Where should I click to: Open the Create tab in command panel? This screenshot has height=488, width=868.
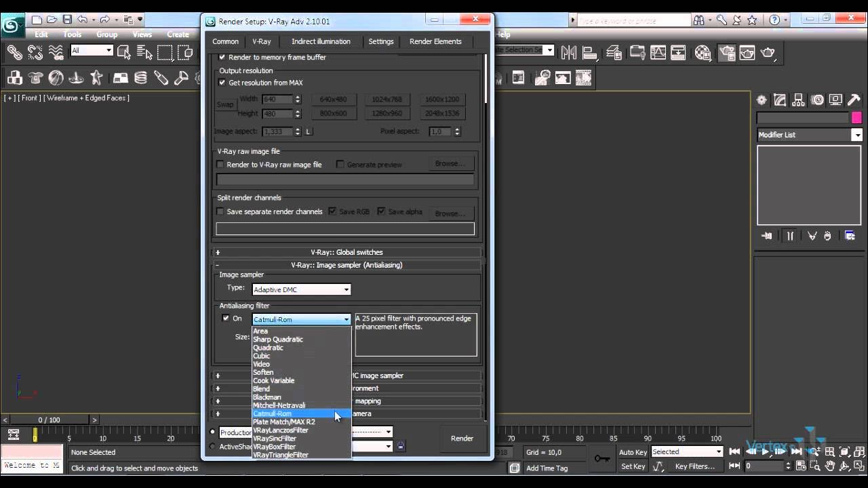[x=762, y=100]
